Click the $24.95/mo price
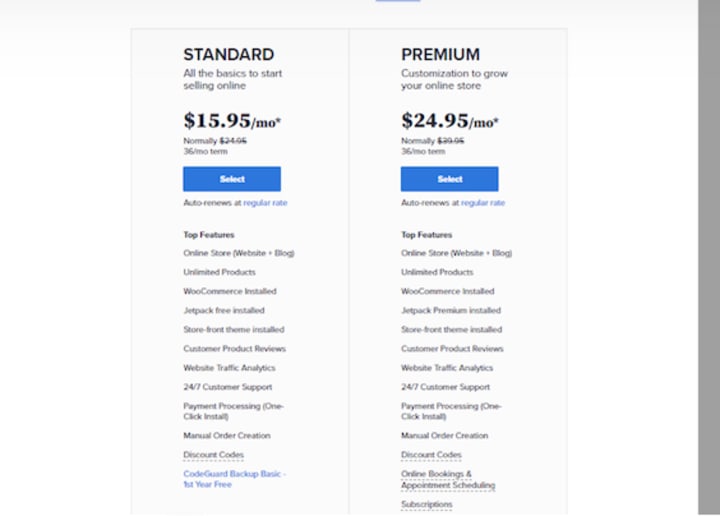This screenshot has height=516, width=720. click(x=450, y=121)
